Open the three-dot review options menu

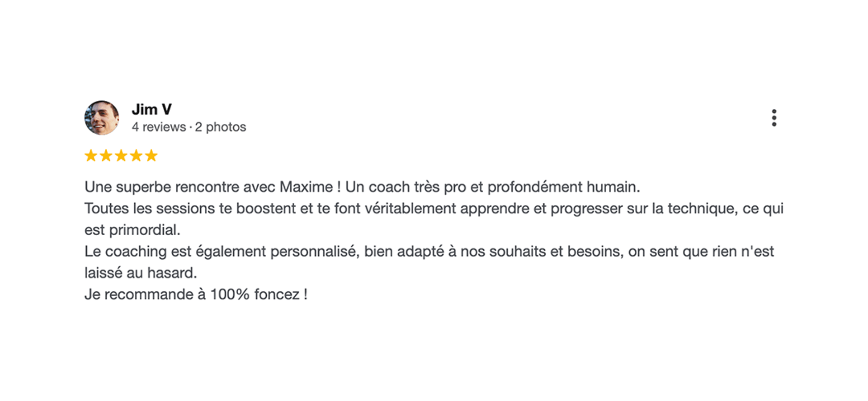click(774, 118)
